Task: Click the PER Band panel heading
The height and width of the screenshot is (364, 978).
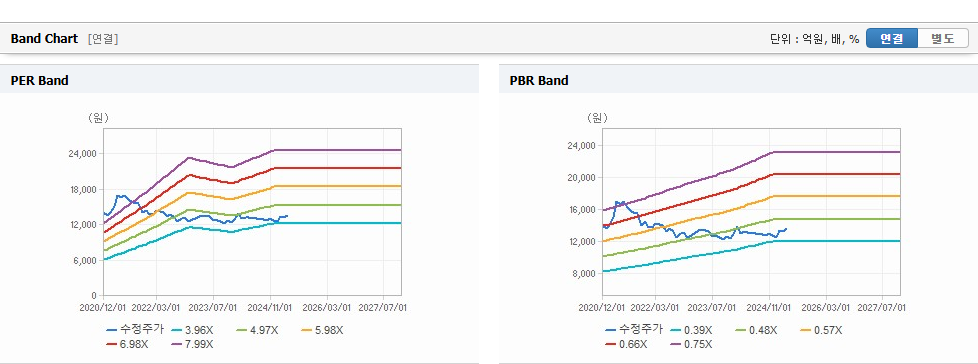Action: [x=39, y=80]
